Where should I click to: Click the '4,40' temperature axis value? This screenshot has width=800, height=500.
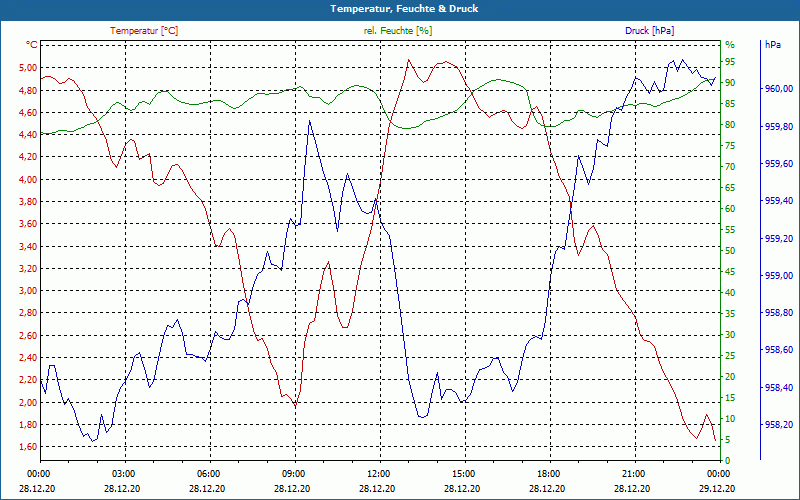[x=29, y=134]
